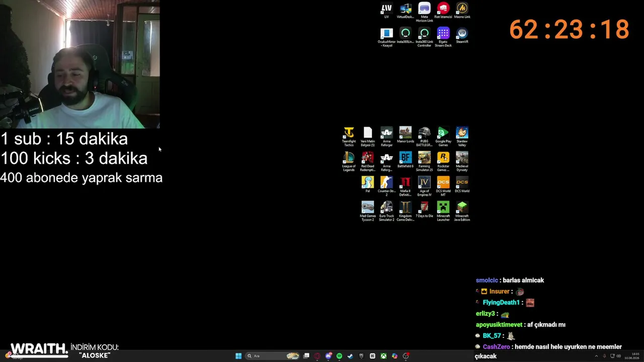Viewport: 644px width, 362px height.
Task: Launch League of Legends shortcut
Action: [349, 162]
